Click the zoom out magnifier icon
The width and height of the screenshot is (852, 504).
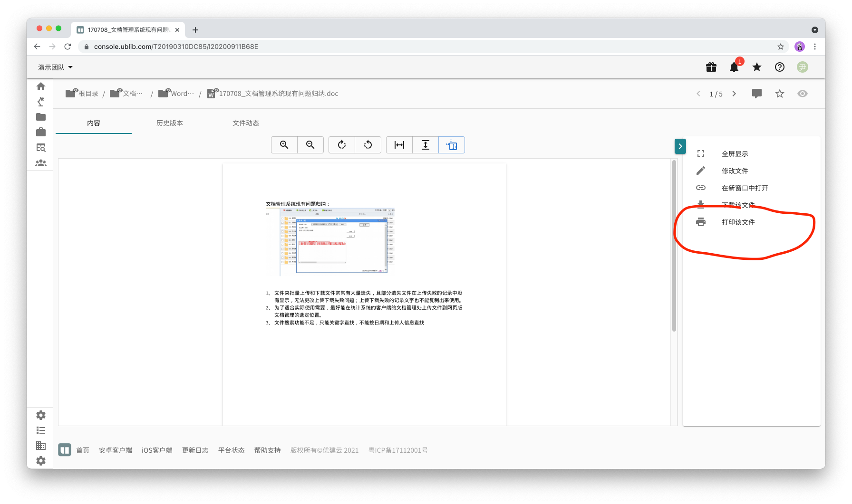[x=310, y=145]
